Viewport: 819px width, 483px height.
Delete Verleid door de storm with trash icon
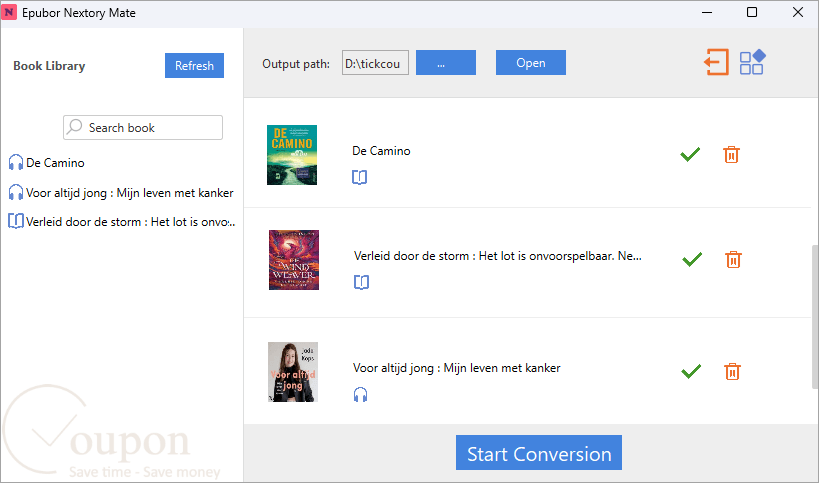(x=733, y=260)
